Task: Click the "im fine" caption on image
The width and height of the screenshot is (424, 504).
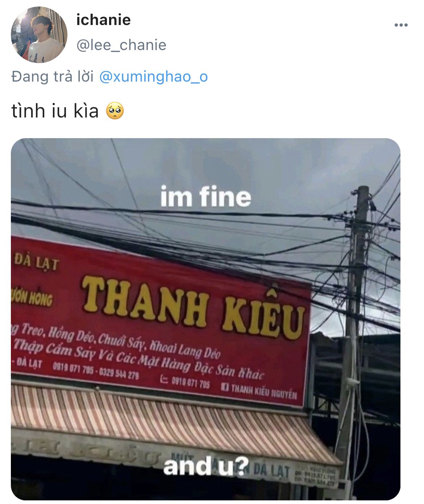Action: 205,197
